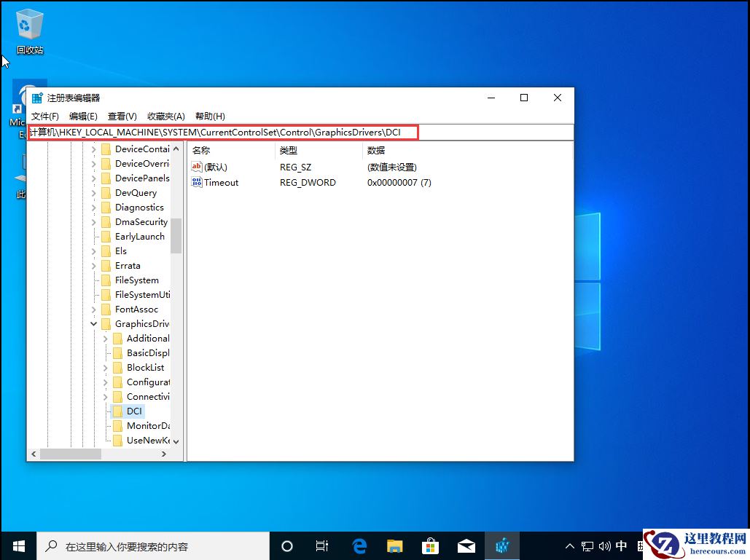This screenshot has height=560, width=750.
Task: Open the 查看(V) menu
Action: (121, 116)
